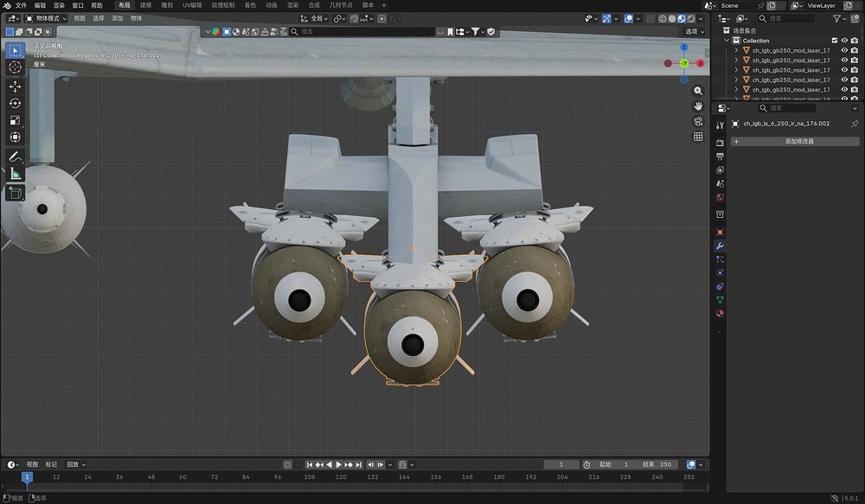Select the 3D Cursor tool

point(15,67)
